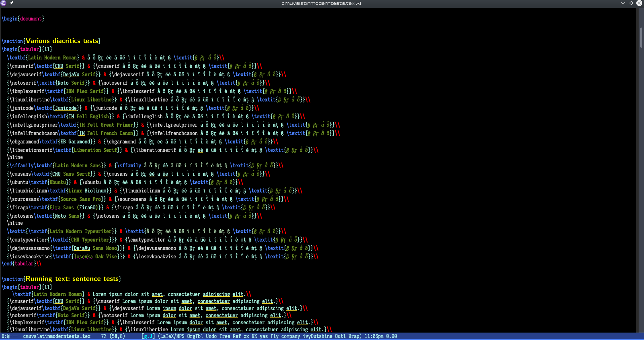Click 'Source Sans Pro' font label
644x340 pixels.
(81, 199)
